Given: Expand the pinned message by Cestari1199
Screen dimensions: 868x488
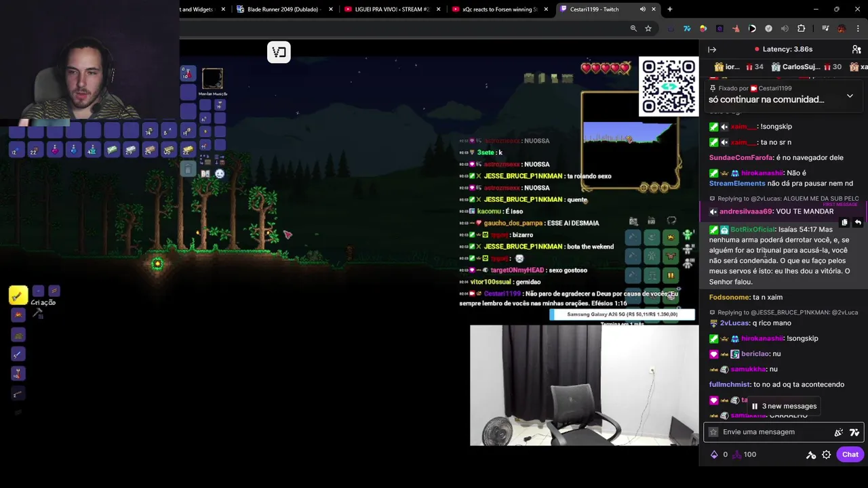Looking at the screenshot, I should (x=850, y=96).
